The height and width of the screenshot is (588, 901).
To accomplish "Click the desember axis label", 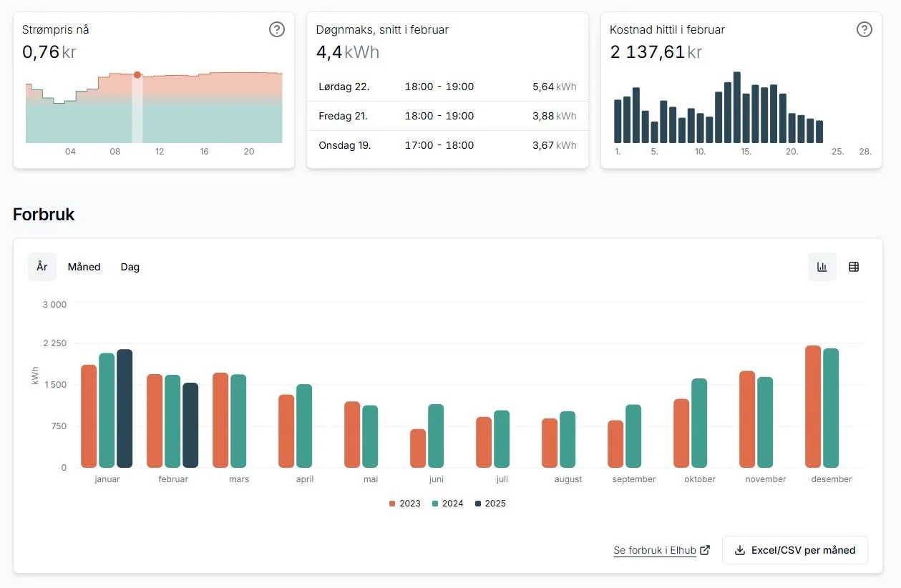I will click(x=832, y=479).
